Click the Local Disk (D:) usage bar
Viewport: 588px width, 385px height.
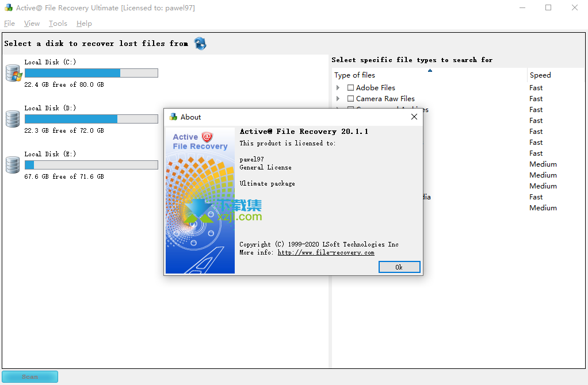coord(91,119)
